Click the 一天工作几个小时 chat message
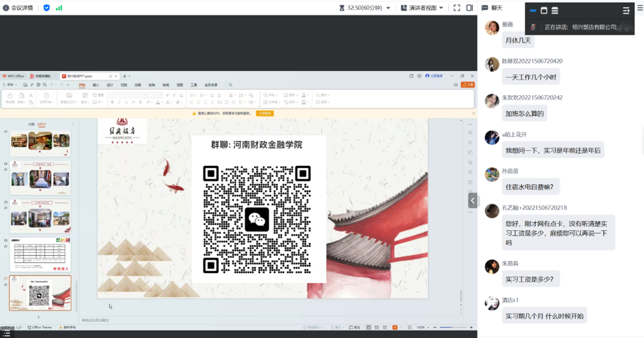The image size is (644, 338). coord(531,77)
